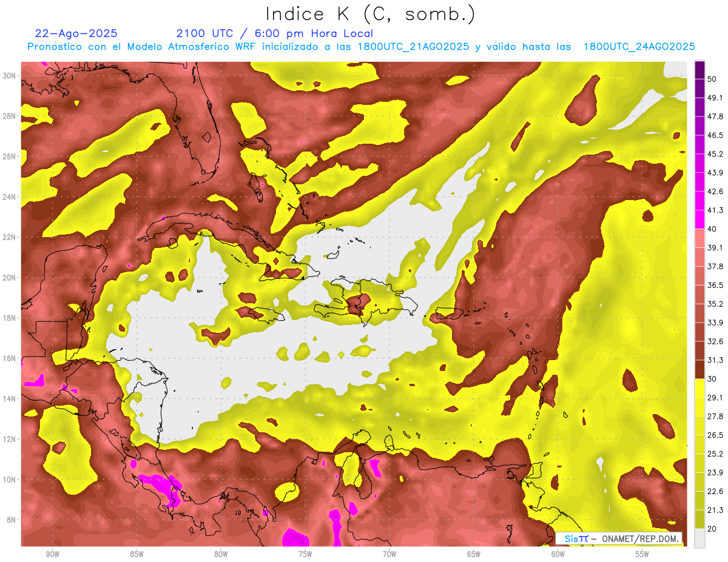Image resolution: width=728 pixels, height=562 pixels.
Task: Click the 55W longitude label
Action: [642, 555]
